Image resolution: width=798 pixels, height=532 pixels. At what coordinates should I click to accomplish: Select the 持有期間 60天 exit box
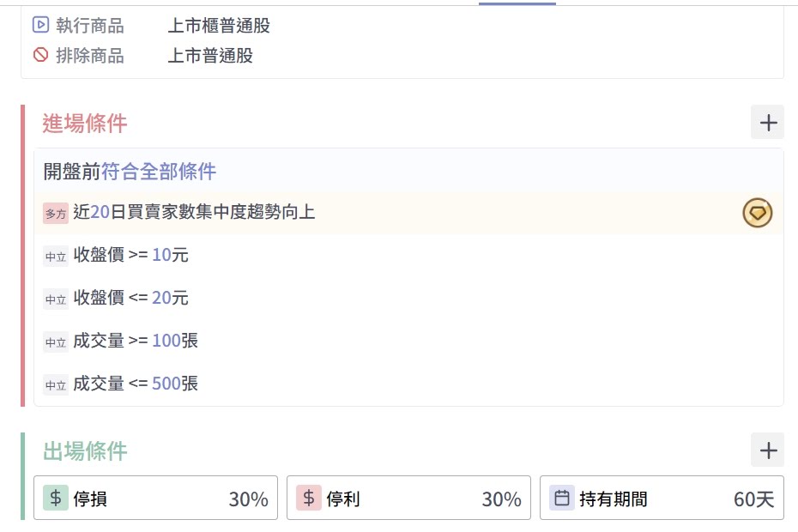pyautogui.click(x=662, y=498)
